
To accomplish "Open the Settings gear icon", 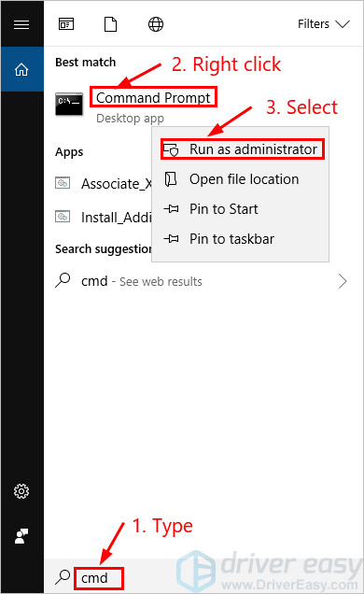I will point(21,491).
